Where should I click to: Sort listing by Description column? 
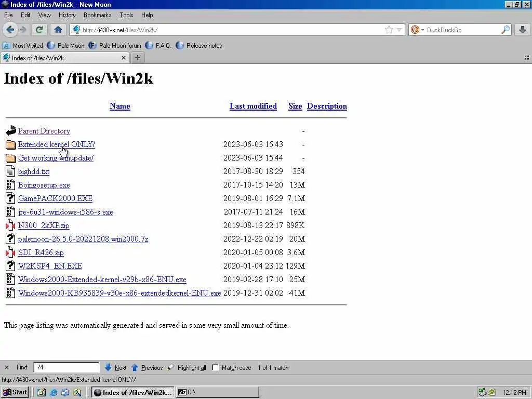click(x=327, y=106)
